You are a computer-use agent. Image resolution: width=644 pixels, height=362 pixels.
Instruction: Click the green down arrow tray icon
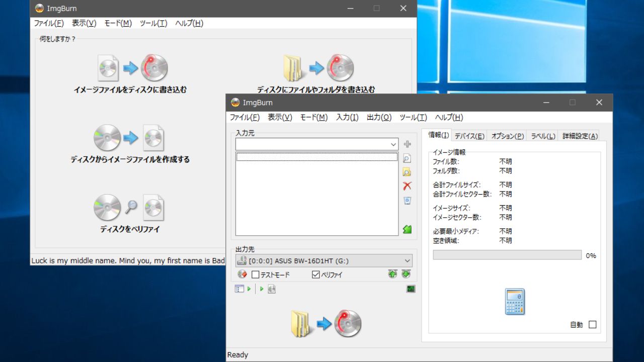coord(406,274)
